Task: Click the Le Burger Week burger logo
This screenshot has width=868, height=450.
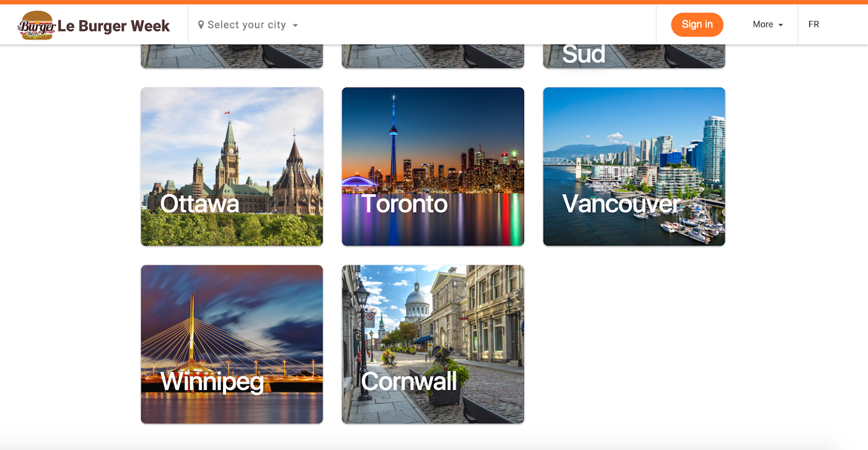Action: [x=37, y=25]
